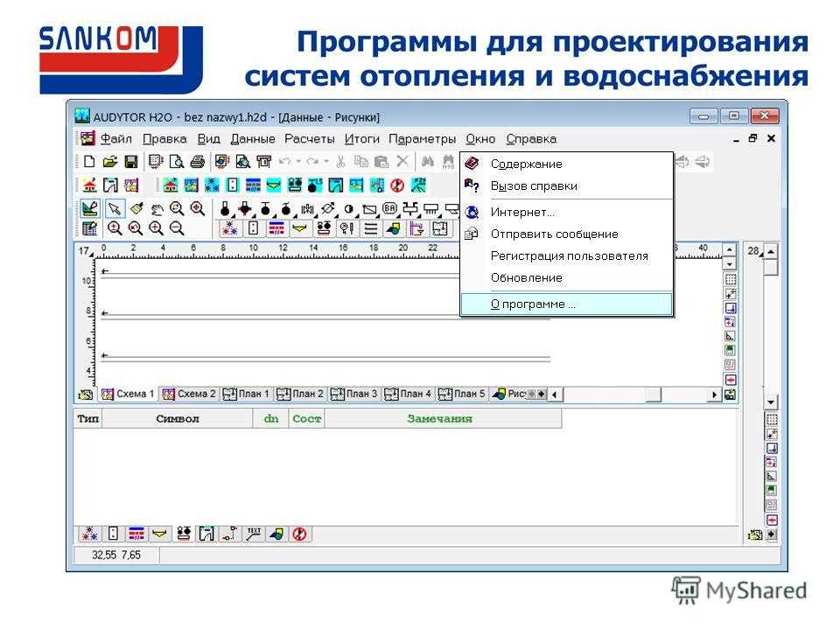Open the Redo history dropdown arrow
Viewport: 840px width, 630px height.
(x=326, y=161)
